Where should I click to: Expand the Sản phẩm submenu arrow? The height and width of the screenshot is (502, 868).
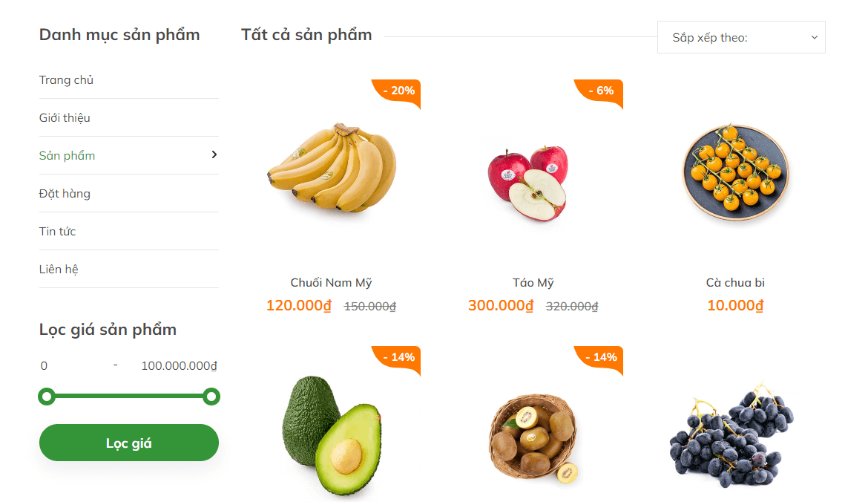(x=214, y=154)
